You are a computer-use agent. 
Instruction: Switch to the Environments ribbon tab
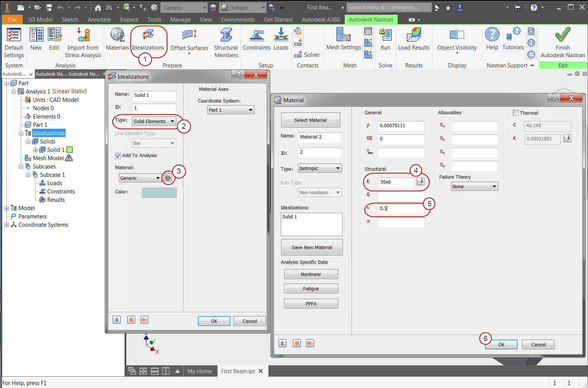click(238, 20)
